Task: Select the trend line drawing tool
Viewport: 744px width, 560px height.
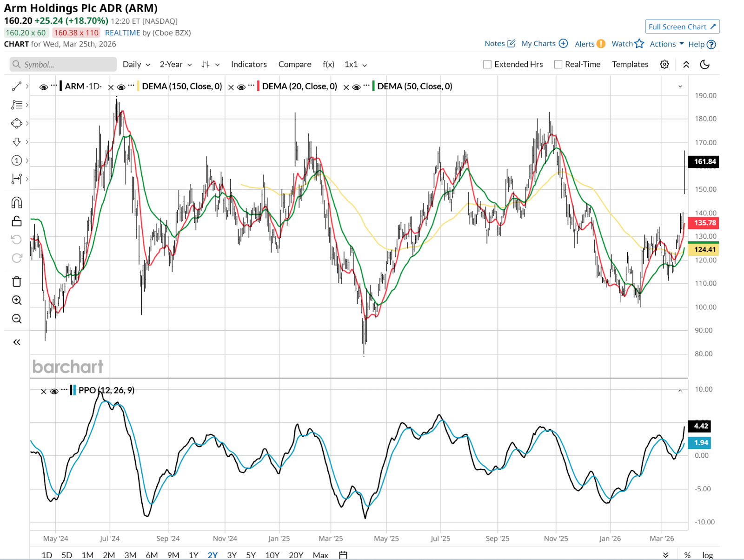Action: pyautogui.click(x=17, y=87)
